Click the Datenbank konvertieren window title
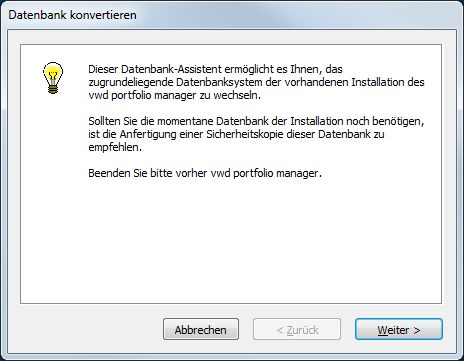This screenshot has width=464, height=361. (72, 15)
